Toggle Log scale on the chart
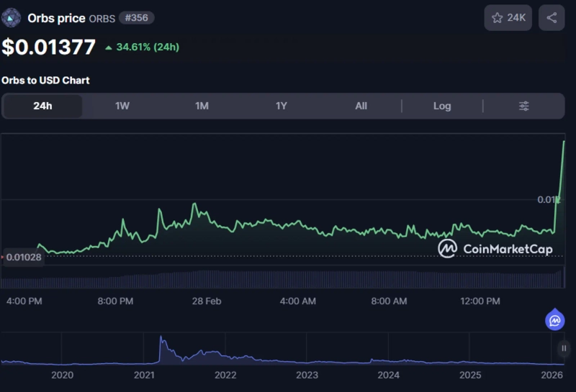This screenshot has width=576, height=392. 442,106
